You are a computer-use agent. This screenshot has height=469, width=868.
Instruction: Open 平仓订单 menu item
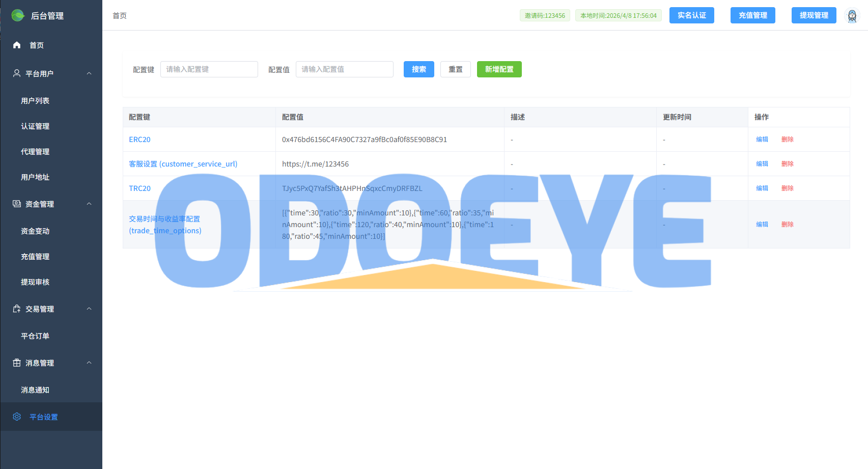coord(51,336)
